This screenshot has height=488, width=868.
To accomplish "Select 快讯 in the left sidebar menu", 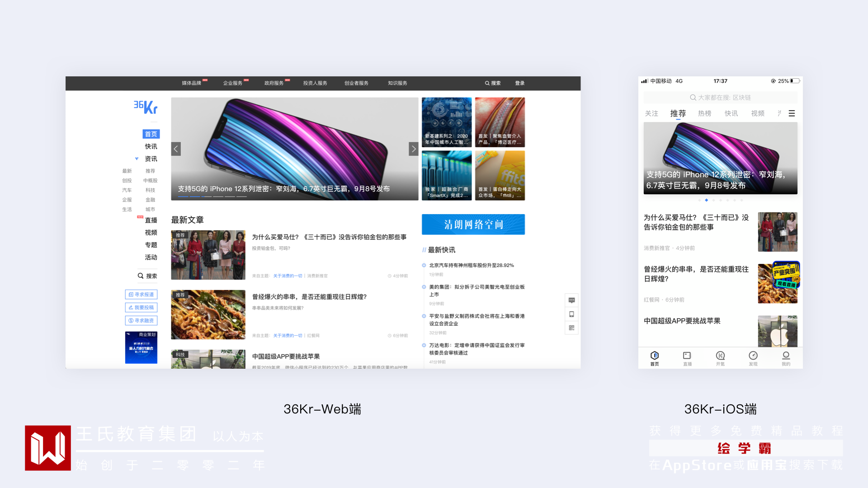I will click(151, 146).
